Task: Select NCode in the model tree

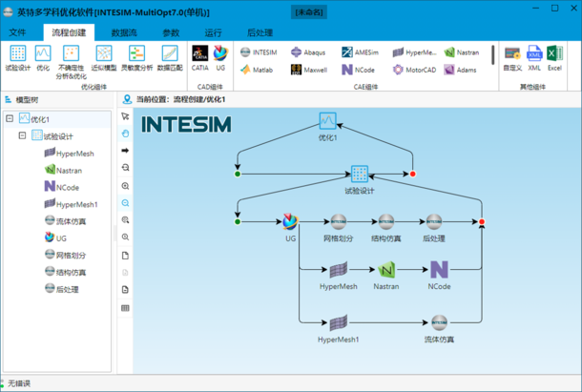Action: click(62, 187)
